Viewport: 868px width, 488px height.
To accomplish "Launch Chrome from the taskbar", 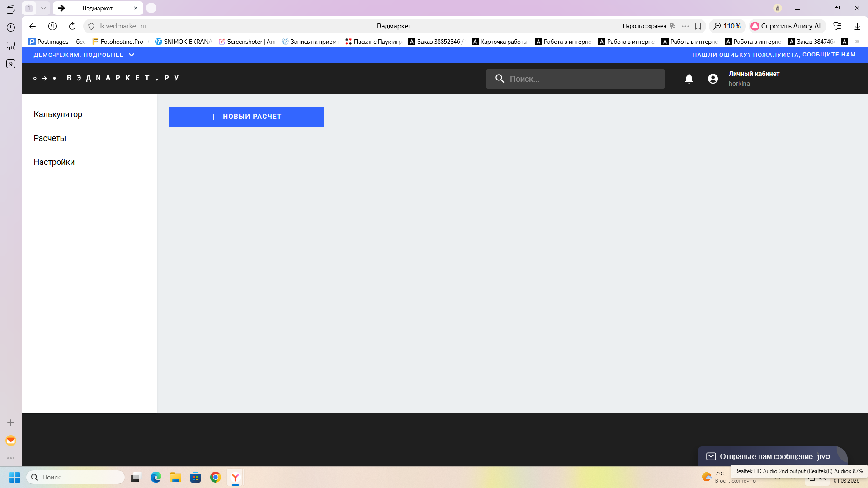I will click(x=215, y=477).
